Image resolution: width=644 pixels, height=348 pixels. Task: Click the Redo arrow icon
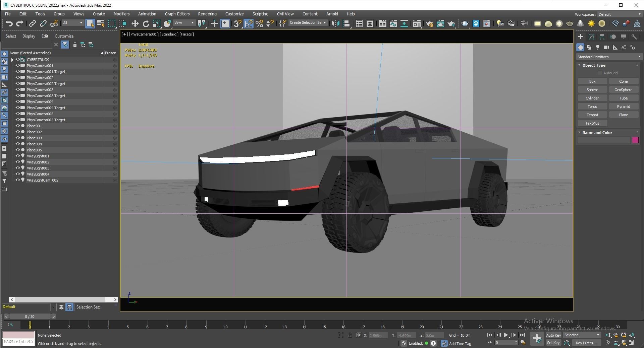point(20,23)
